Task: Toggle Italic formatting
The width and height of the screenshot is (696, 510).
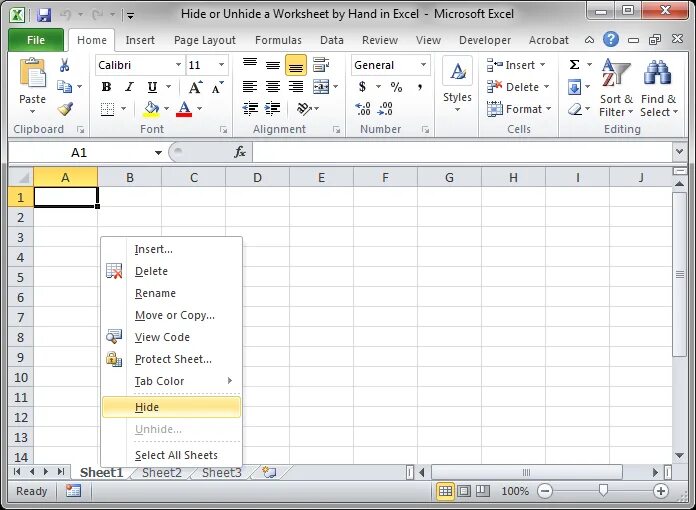Action: 129,87
